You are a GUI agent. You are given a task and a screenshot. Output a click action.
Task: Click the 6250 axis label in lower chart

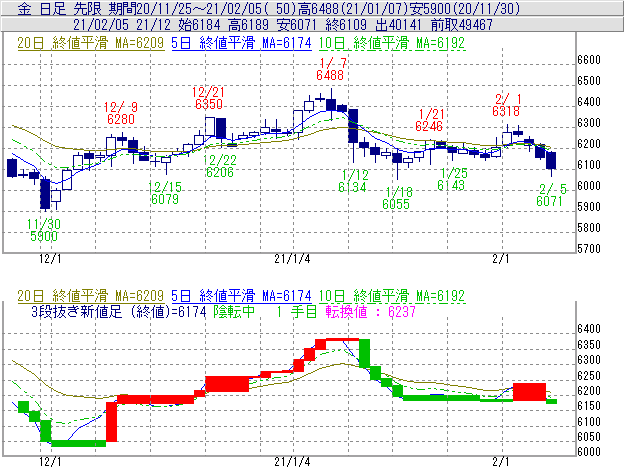(589, 376)
